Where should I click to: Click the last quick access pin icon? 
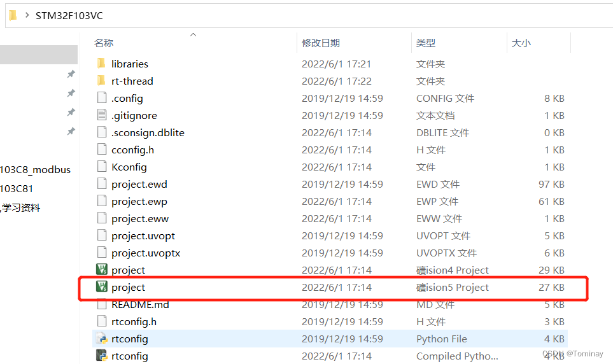(x=71, y=131)
